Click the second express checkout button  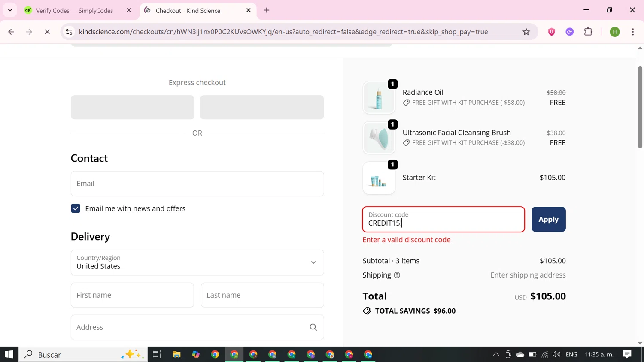262,107
